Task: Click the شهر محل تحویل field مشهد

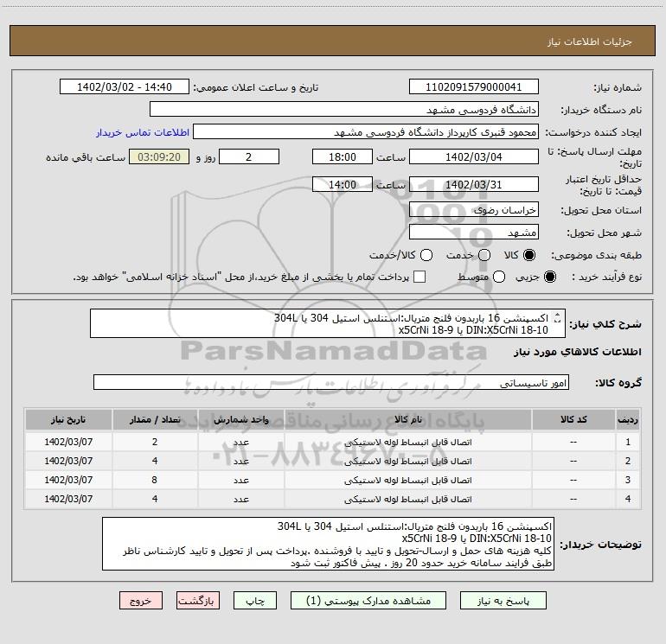Action: coord(474,232)
